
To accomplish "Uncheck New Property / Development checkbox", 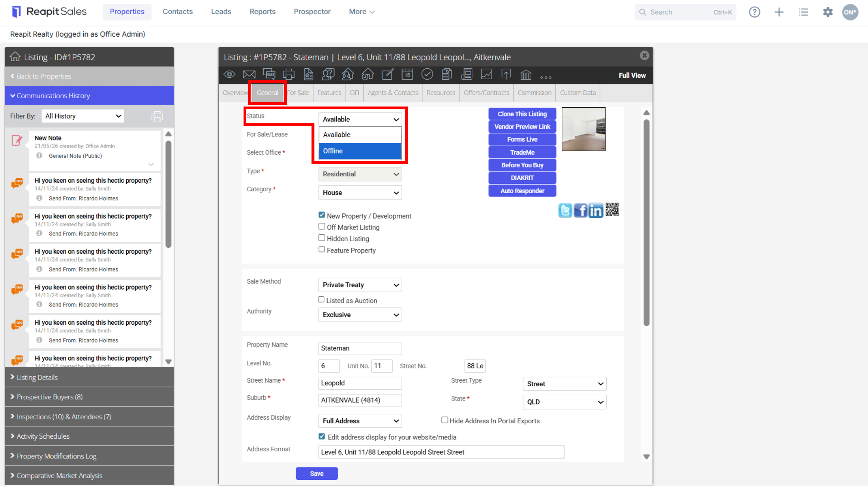I will [x=322, y=215].
